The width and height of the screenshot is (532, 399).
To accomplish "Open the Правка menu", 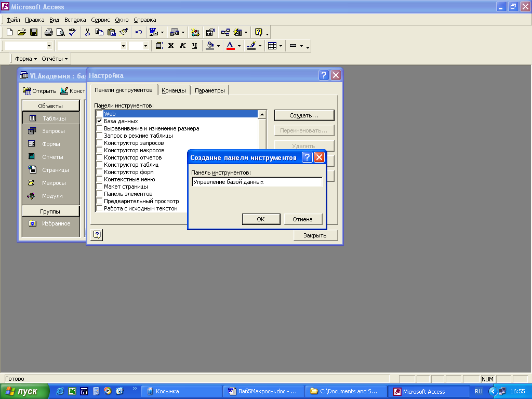I will pyautogui.click(x=35, y=20).
